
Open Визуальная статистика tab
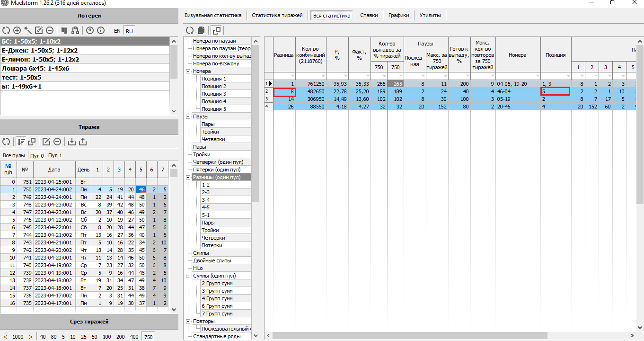click(x=213, y=15)
